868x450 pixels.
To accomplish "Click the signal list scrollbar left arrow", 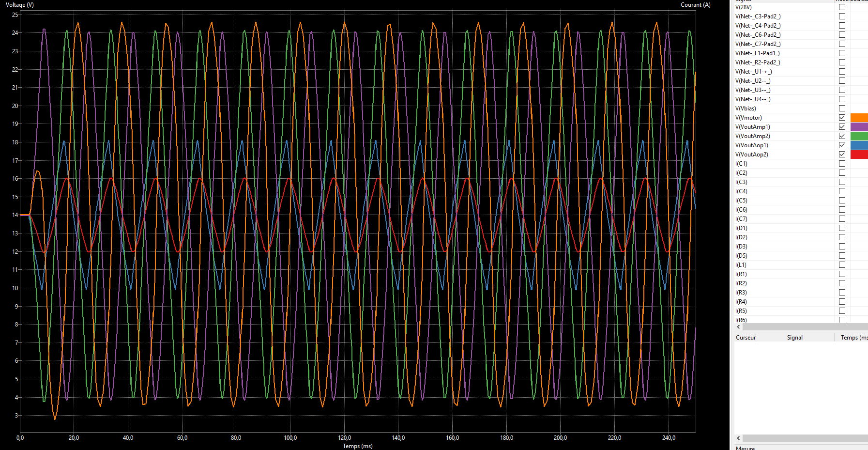I will [x=738, y=327].
